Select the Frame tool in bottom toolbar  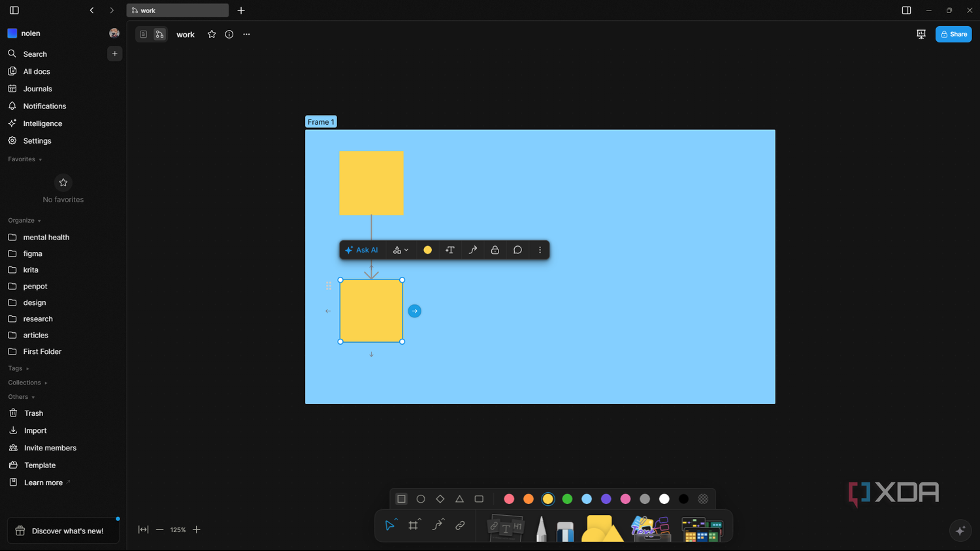click(414, 525)
